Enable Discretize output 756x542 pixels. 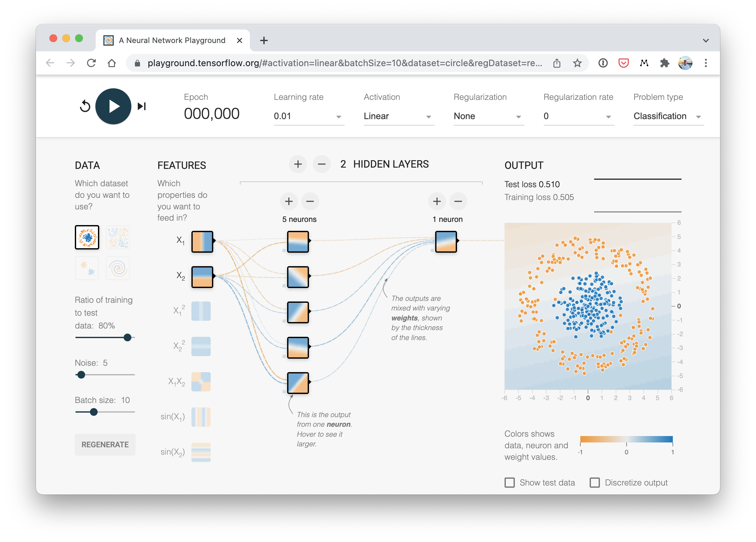594,482
